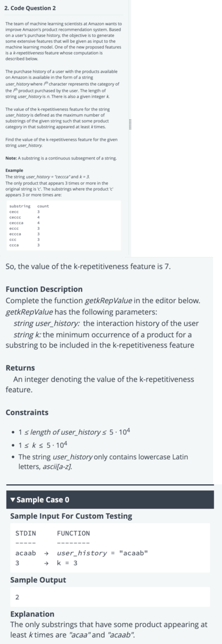Click the FUNCTION column label
The height and width of the screenshot is (644, 222).
click(73, 533)
